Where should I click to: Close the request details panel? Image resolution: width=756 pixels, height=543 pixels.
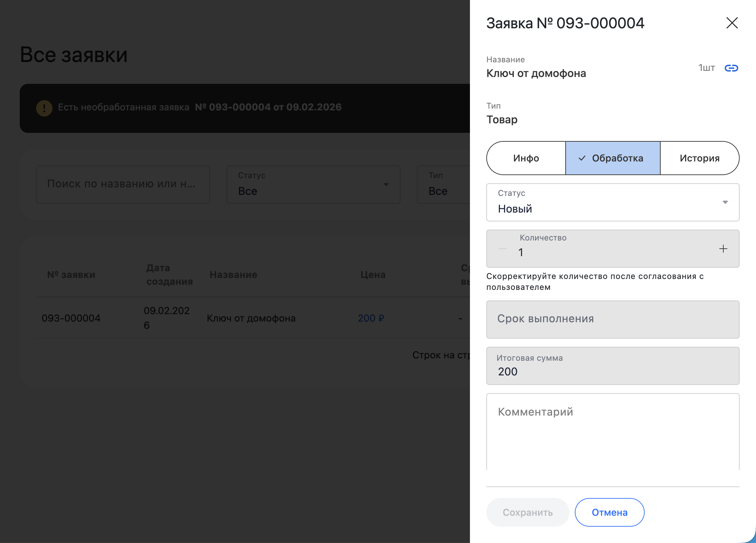point(732,23)
